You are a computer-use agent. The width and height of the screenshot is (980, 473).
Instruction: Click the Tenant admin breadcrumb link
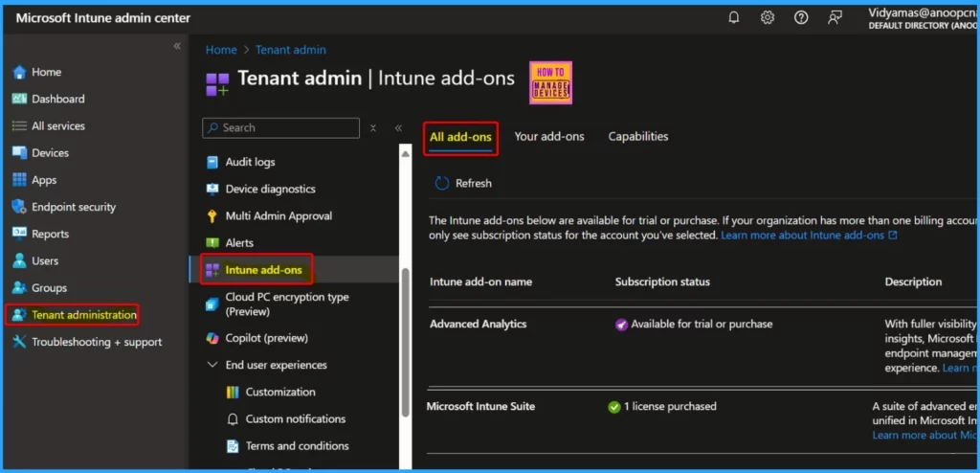click(291, 50)
